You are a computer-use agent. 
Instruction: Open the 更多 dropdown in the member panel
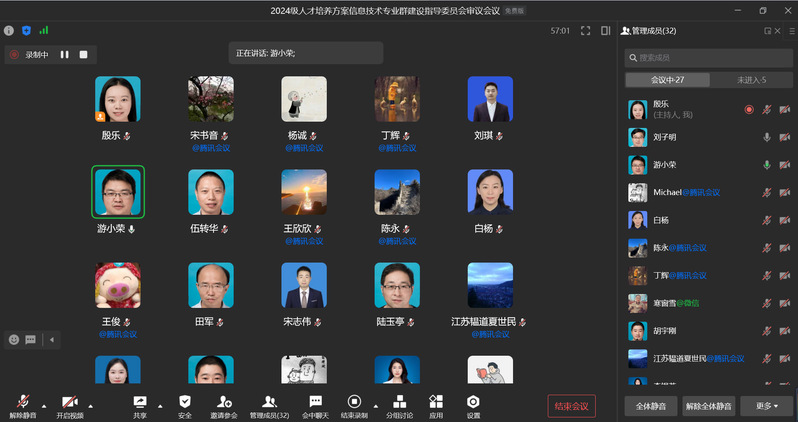(767, 406)
